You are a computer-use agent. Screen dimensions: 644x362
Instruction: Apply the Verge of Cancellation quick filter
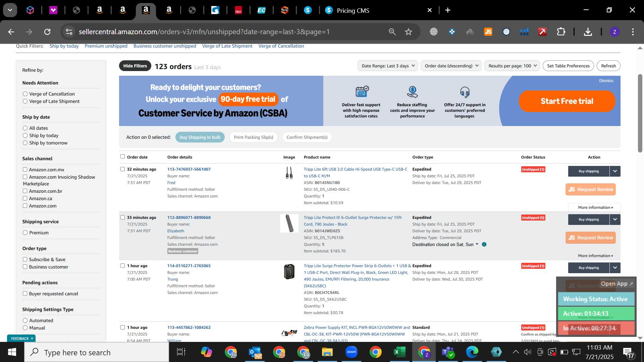pyautogui.click(x=281, y=46)
